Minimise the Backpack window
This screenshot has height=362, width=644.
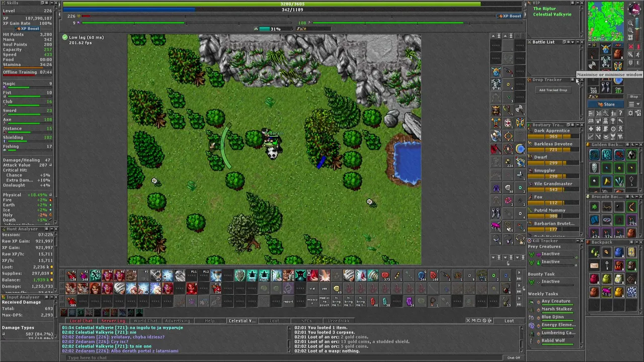click(636, 242)
